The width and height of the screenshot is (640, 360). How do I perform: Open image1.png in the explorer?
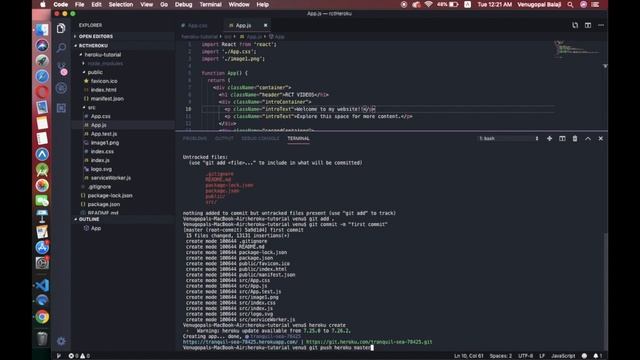point(105,142)
